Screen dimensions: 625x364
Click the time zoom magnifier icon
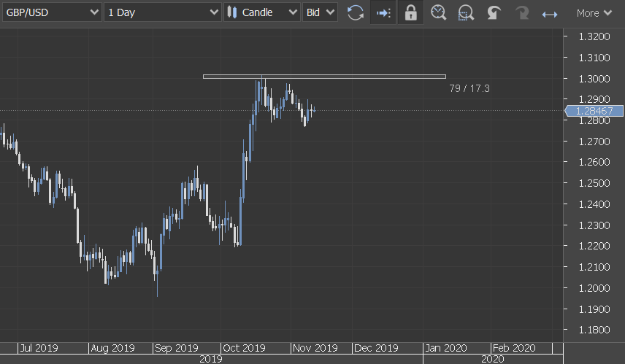(x=439, y=12)
